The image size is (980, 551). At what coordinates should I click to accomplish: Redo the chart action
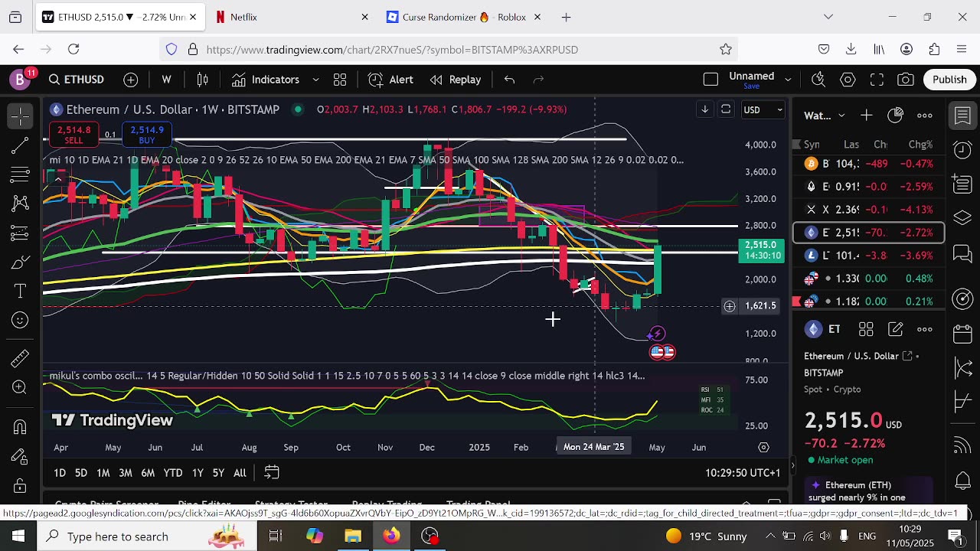(538, 80)
